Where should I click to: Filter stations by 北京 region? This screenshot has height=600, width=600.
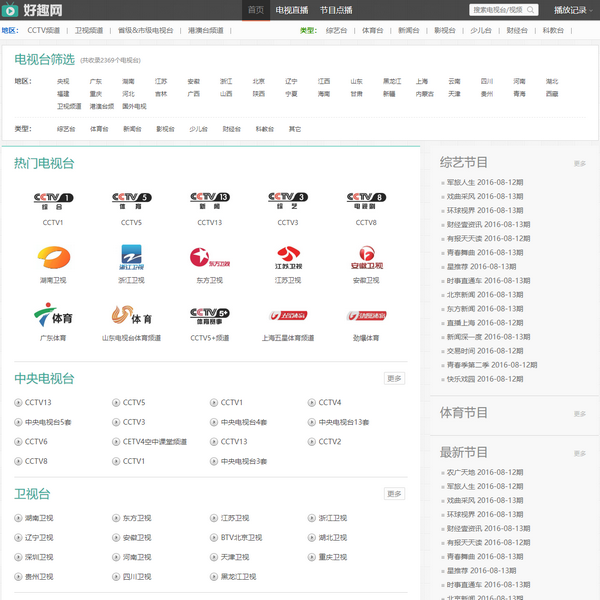(x=259, y=81)
